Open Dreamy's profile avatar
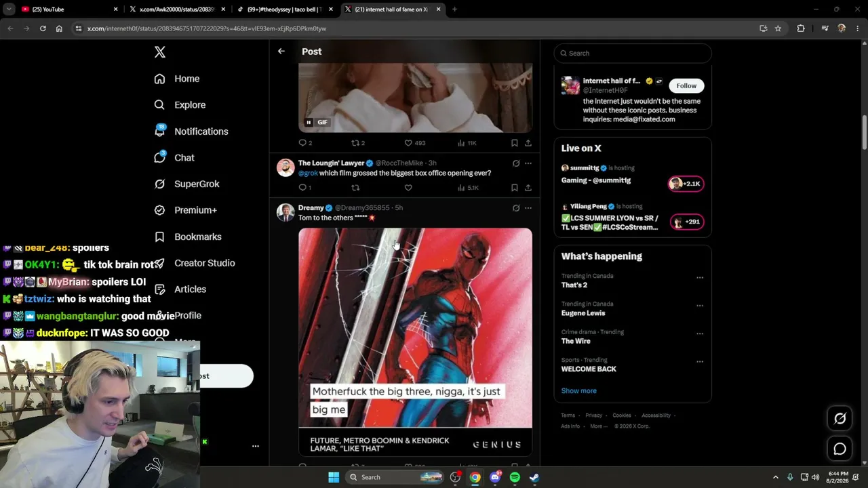 pyautogui.click(x=285, y=212)
